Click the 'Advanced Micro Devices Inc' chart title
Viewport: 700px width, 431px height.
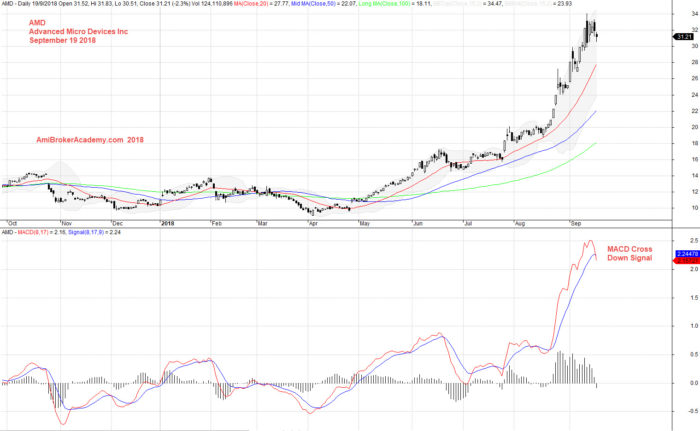[78, 32]
